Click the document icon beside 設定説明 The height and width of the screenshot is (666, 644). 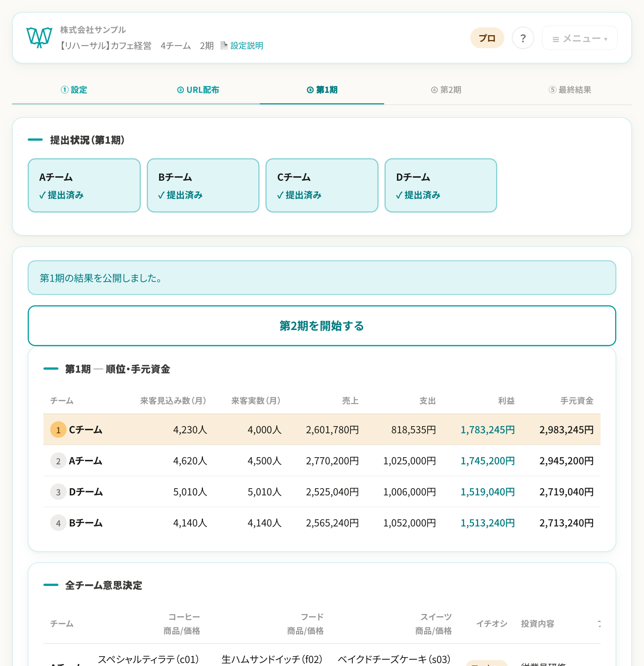[224, 45]
